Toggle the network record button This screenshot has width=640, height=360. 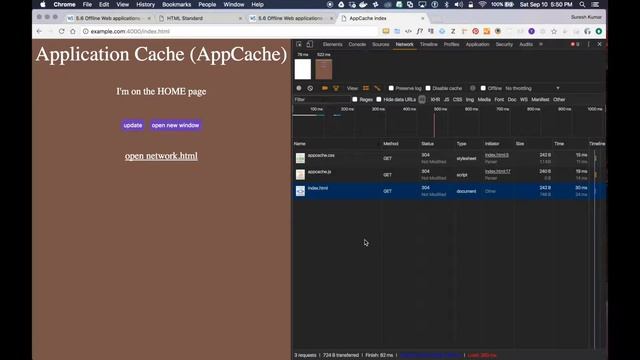(299, 88)
